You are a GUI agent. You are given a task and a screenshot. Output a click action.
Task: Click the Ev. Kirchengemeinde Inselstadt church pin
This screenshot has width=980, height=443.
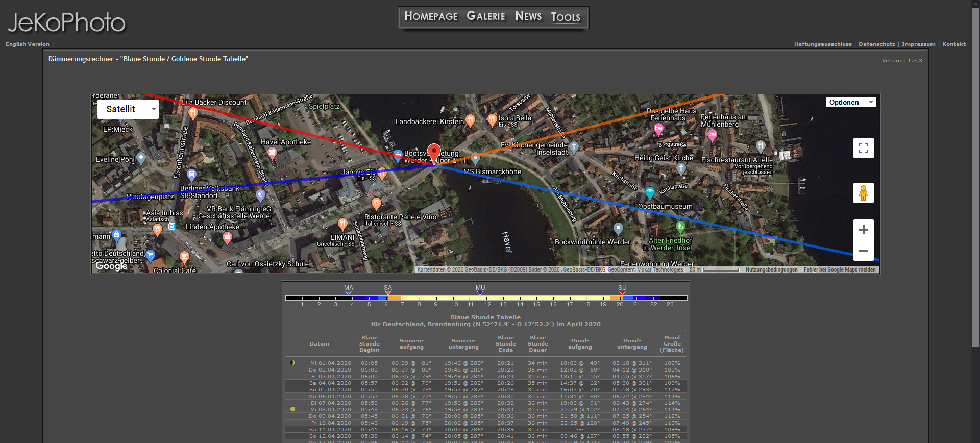(574, 148)
